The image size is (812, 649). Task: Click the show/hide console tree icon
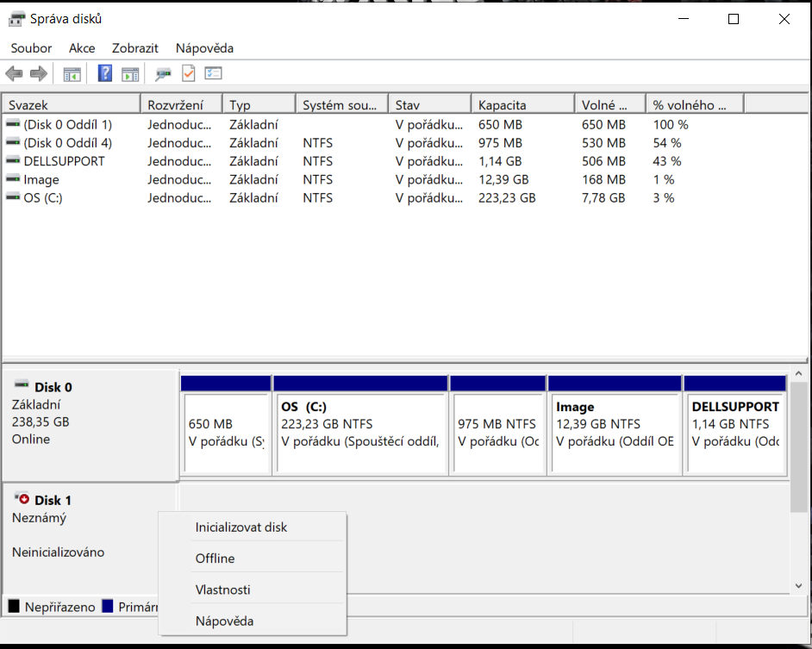tap(72, 74)
